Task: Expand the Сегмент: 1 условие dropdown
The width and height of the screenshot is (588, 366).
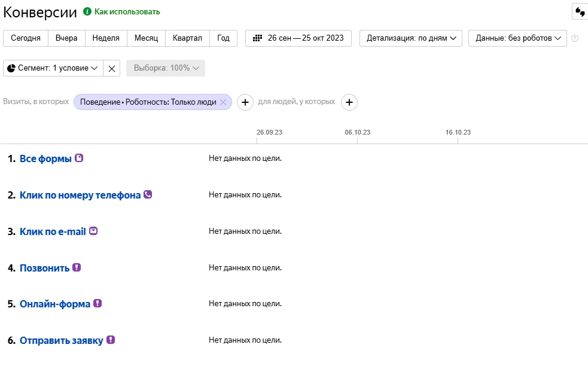Action: click(x=53, y=68)
